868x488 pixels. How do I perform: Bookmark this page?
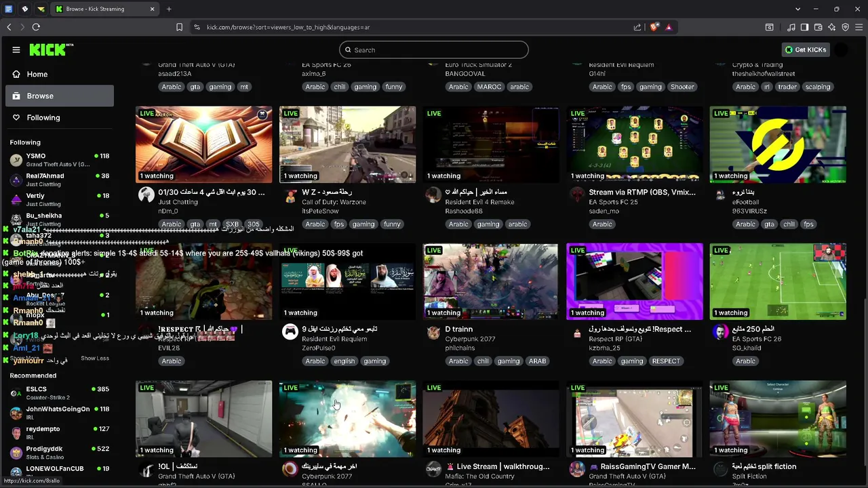(179, 27)
